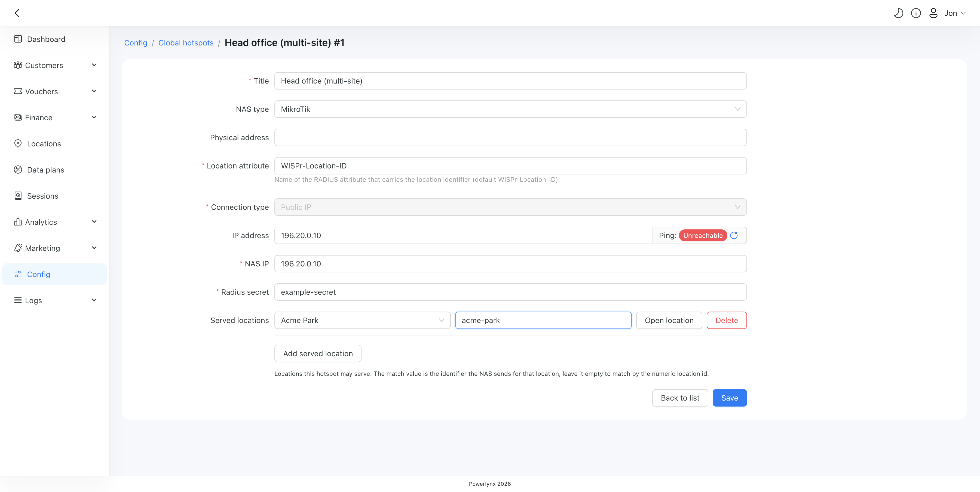The height and width of the screenshot is (492, 980).
Task: Click the acme-park match value field
Action: [x=543, y=321]
